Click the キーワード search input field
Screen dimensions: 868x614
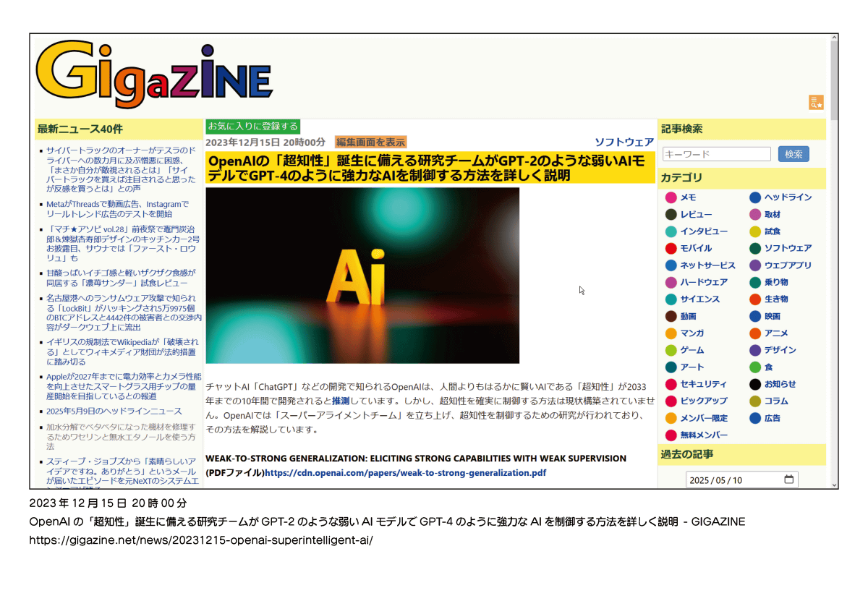(716, 154)
